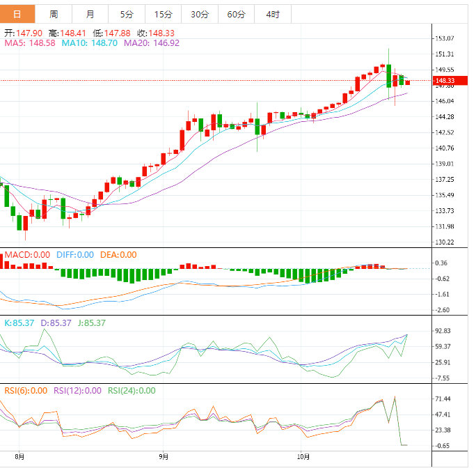Image resolution: width=476 pixels, height=473 pixels.
Task: Click the MA20: 146.92 indicator label
Action: 152,43
